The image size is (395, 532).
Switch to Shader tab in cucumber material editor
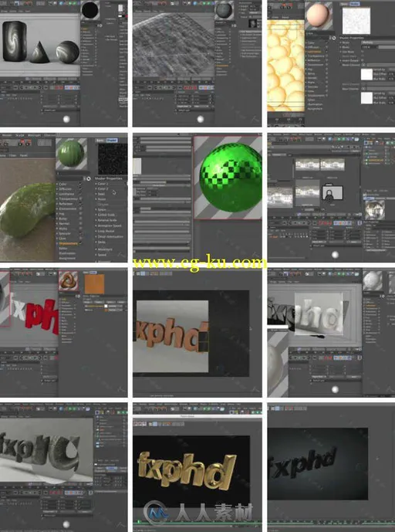coord(112,140)
